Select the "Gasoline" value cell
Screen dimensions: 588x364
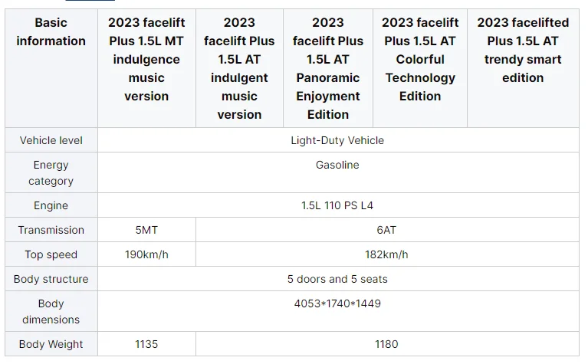point(337,165)
